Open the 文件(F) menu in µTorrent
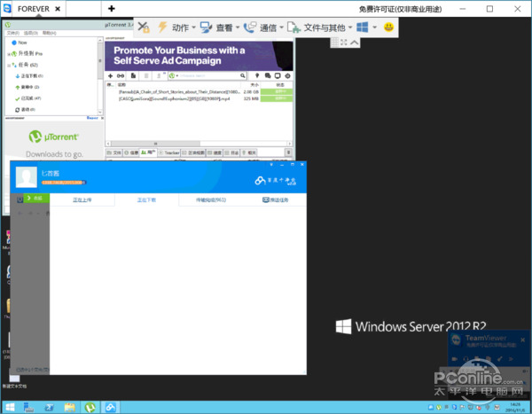The width and height of the screenshot is (532, 414). coord(13,33)
